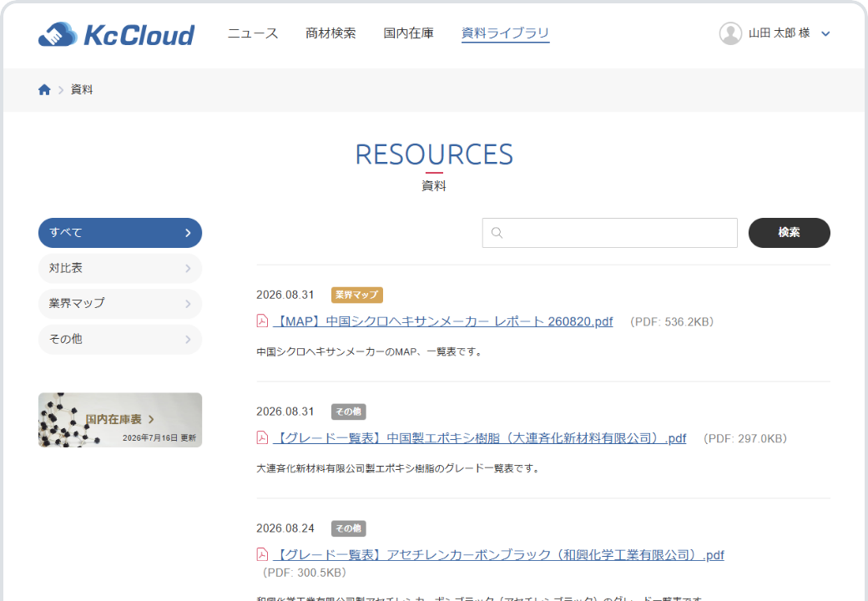Open the 資料ライブラリ menu

coord(506,33)
